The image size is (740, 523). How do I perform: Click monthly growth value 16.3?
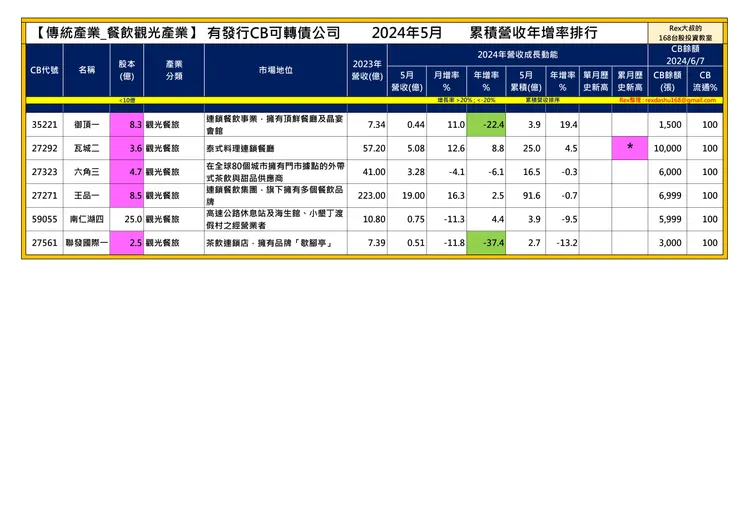coord(456,195)
